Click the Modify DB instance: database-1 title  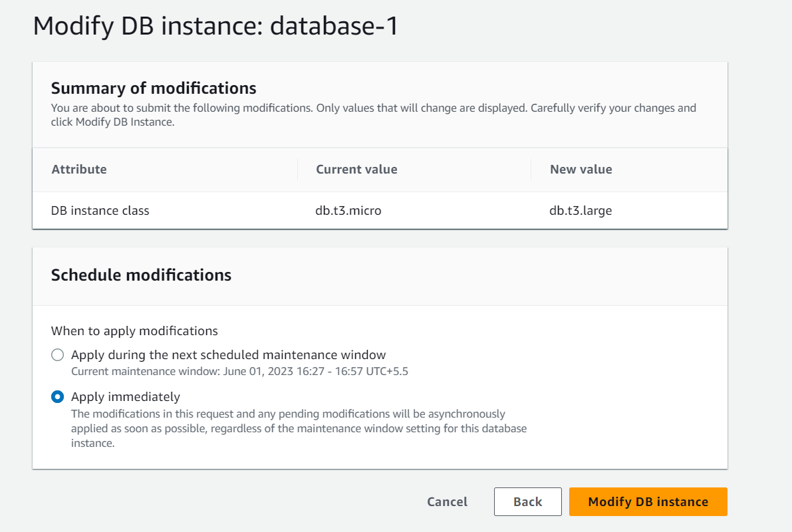pos(215,27)
